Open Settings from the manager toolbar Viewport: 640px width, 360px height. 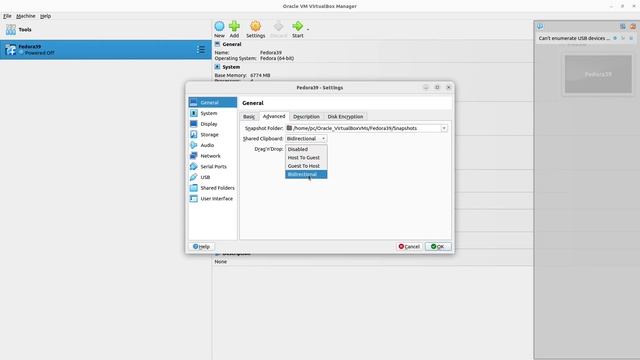point(256,29)
